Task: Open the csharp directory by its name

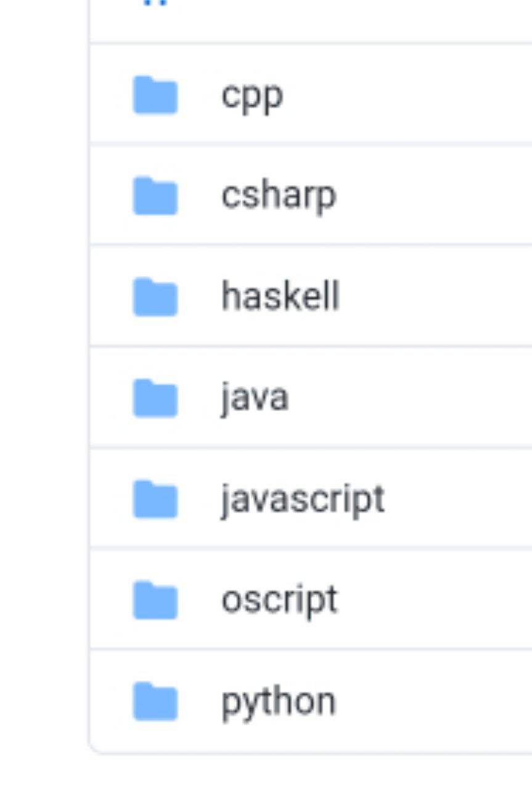Action: [x=278, y=196]
